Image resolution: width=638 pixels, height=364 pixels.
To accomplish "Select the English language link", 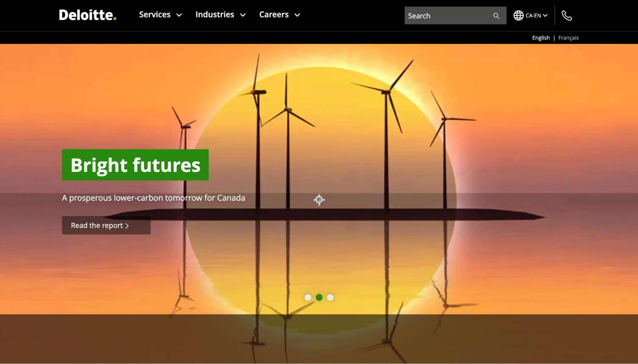I will (x=541, y=38).
